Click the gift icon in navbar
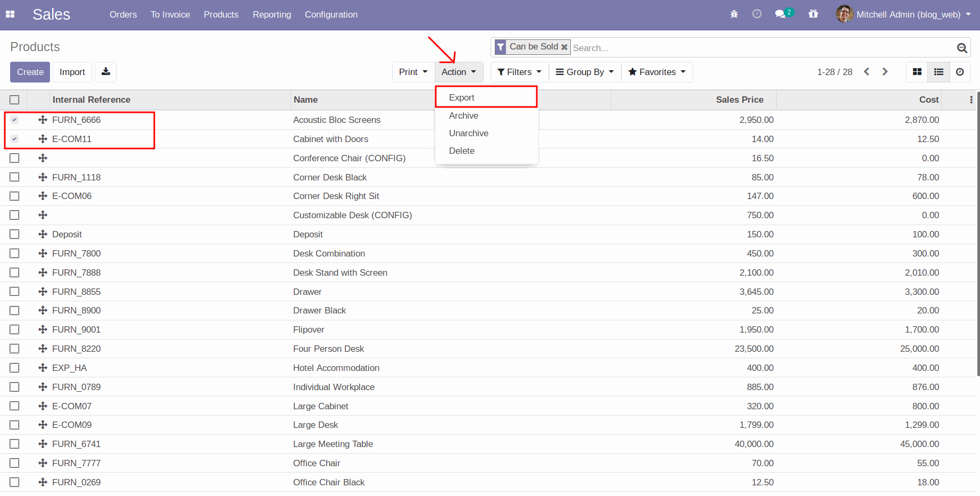980x496 pixels. pos(813,14)
